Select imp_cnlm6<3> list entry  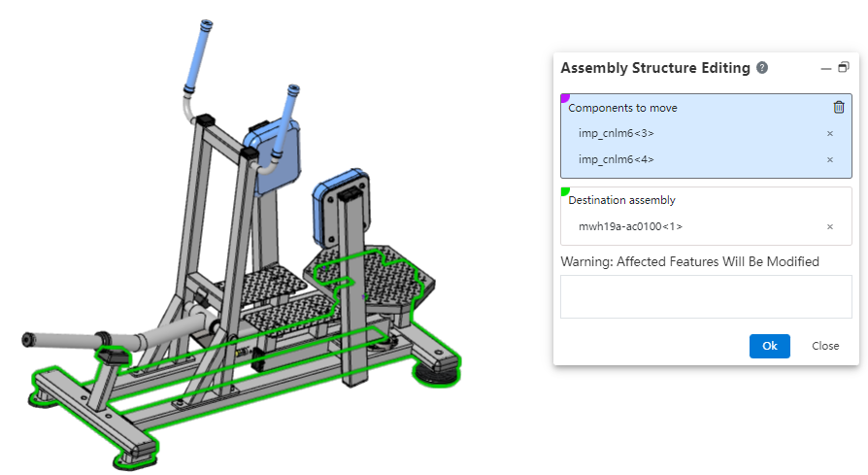pyautogui.click(x=617, y=134)
